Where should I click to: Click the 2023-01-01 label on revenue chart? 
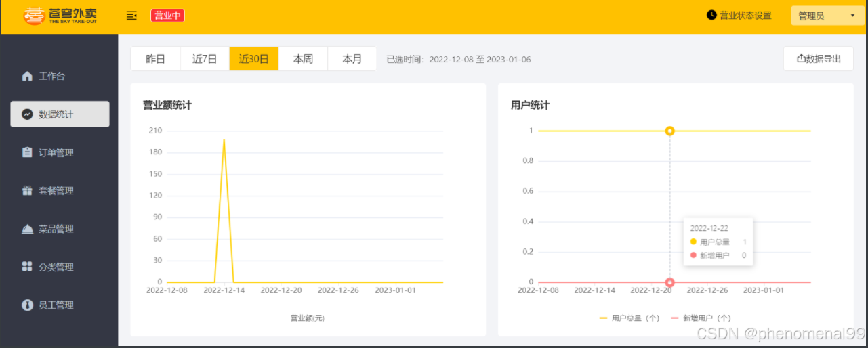[x=396, y=290]
